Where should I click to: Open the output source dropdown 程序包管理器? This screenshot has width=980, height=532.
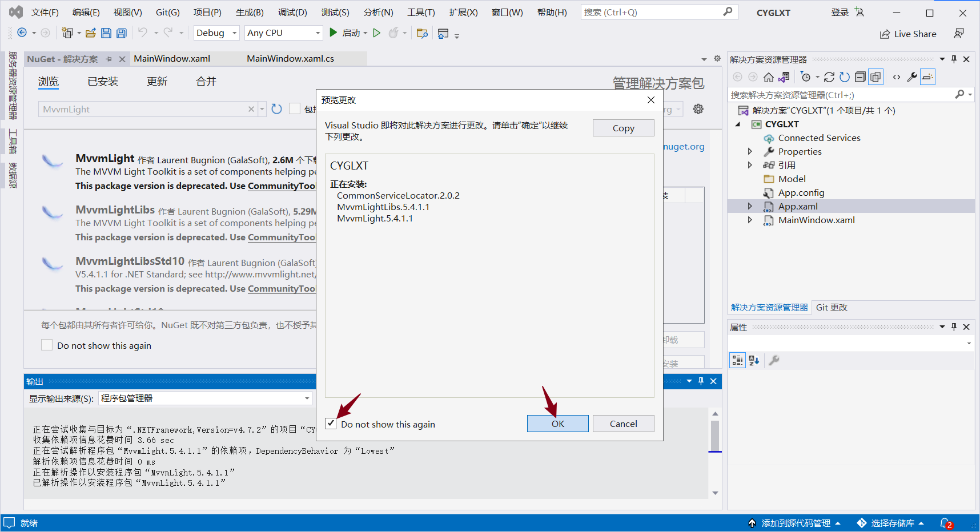(206, 398)
